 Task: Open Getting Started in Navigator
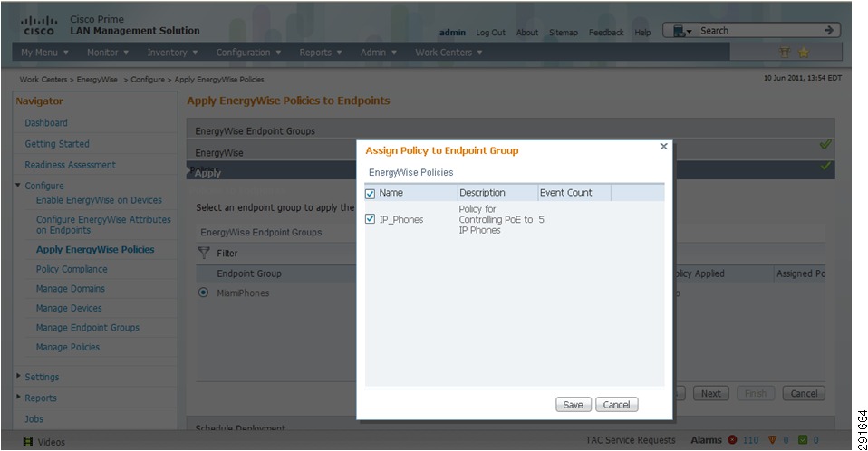point(57,144)
